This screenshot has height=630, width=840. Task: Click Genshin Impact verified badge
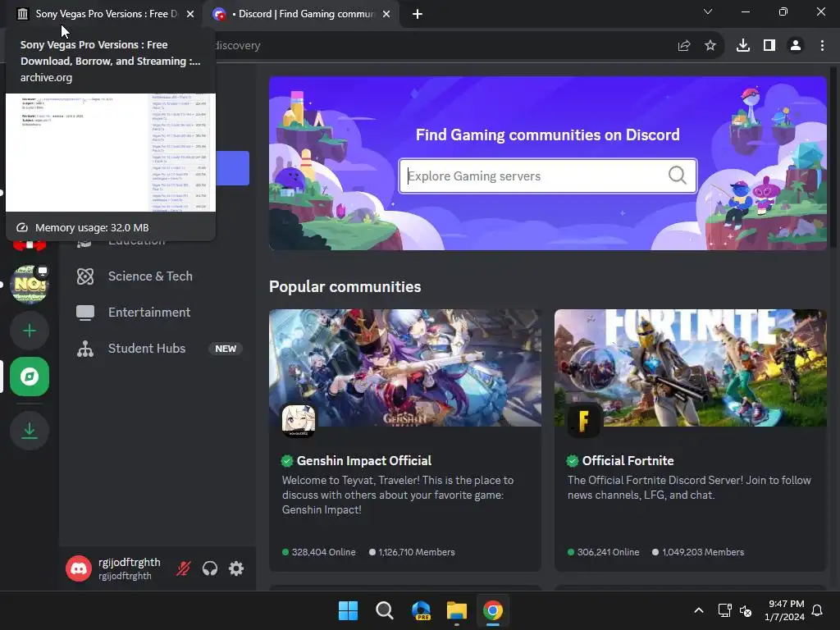click(287, 461)
